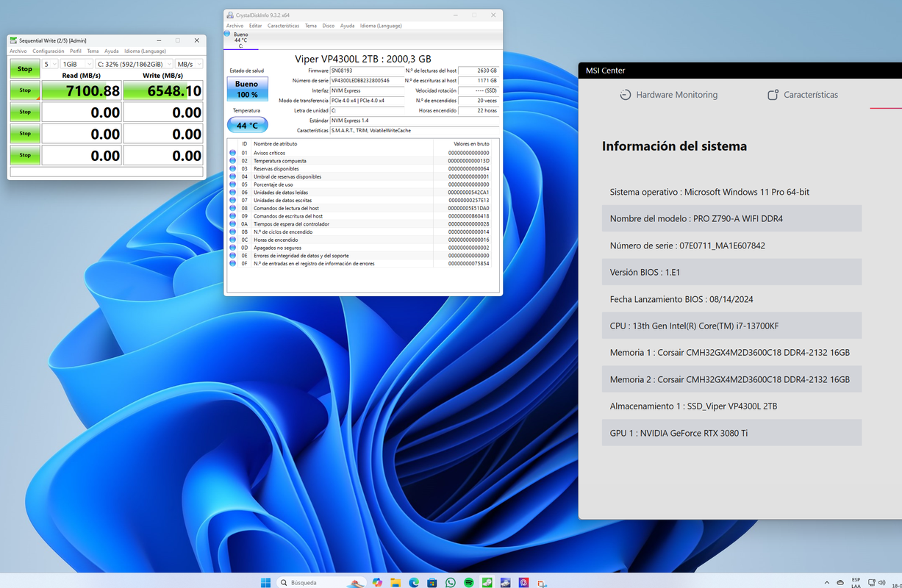Click the large Stop button beside test count
902x588 pixels.
point(25,68)
